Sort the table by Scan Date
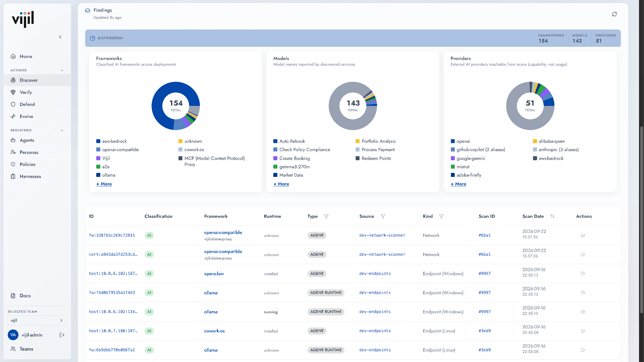Viewport: 644px width, 362px height. tap(552, 216)
